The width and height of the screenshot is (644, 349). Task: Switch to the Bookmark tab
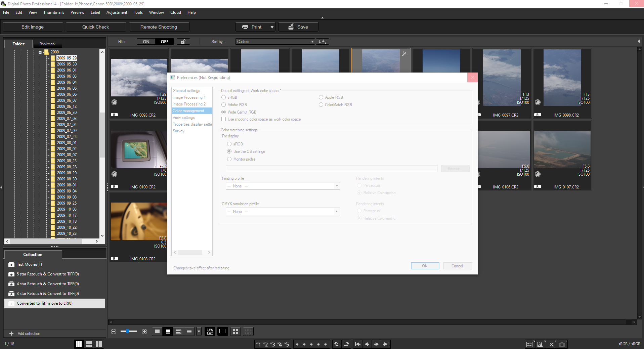tap(47, 44)
